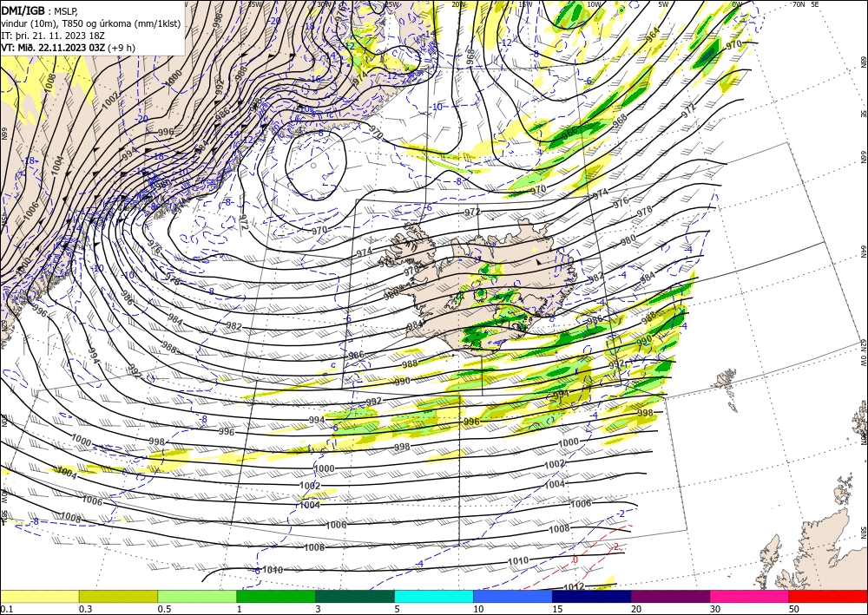Screen dimensions: 868x615
Task: Click the "70N 5E" corner grid label
Action: pyautogui.click(x=806, y=4)
